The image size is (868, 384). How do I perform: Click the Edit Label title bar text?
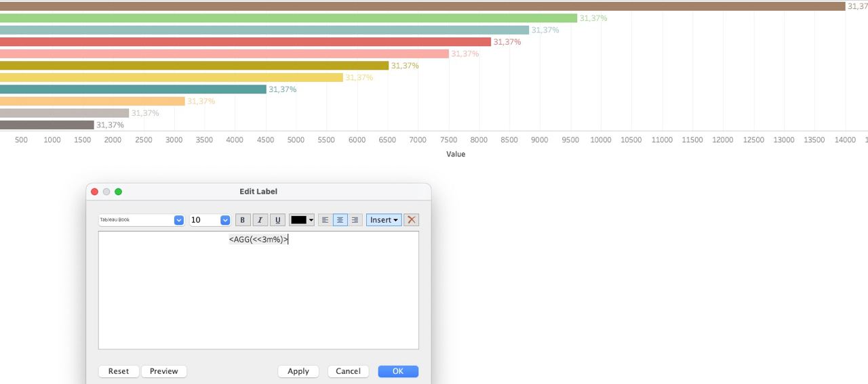(x=258, y=192)
